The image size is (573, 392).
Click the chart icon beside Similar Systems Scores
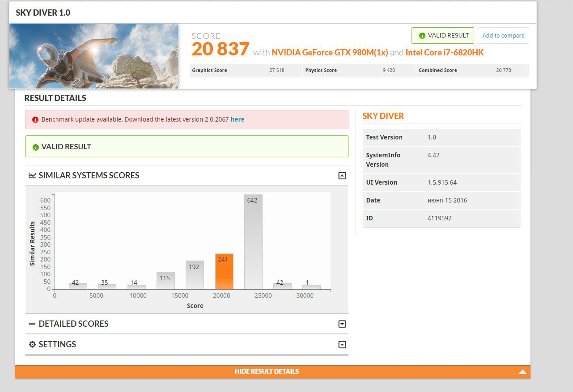32,176
